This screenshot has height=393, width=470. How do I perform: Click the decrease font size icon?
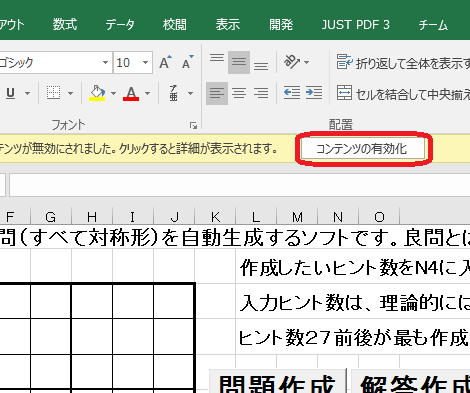(188, 62)
